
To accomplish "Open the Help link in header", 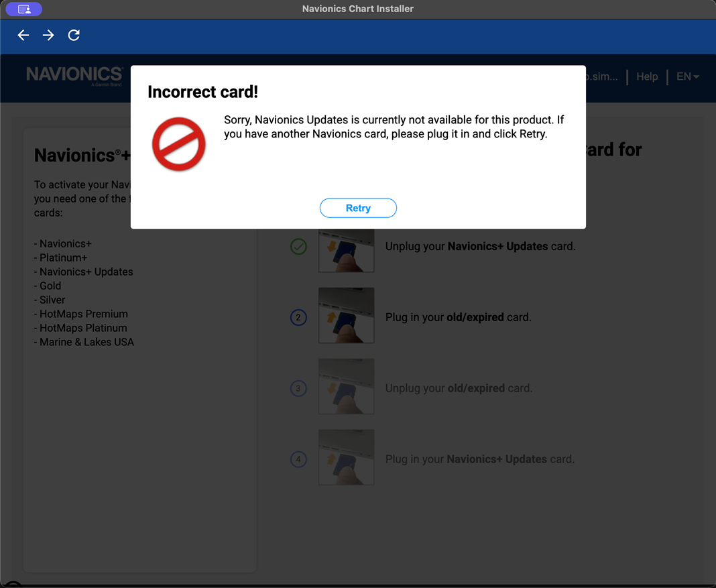I will click(647, 76).
